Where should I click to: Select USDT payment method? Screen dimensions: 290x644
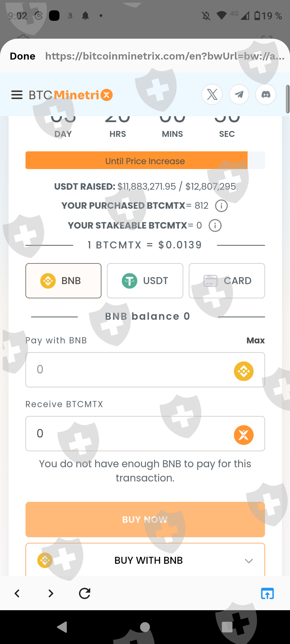click(x=145, y=281)
